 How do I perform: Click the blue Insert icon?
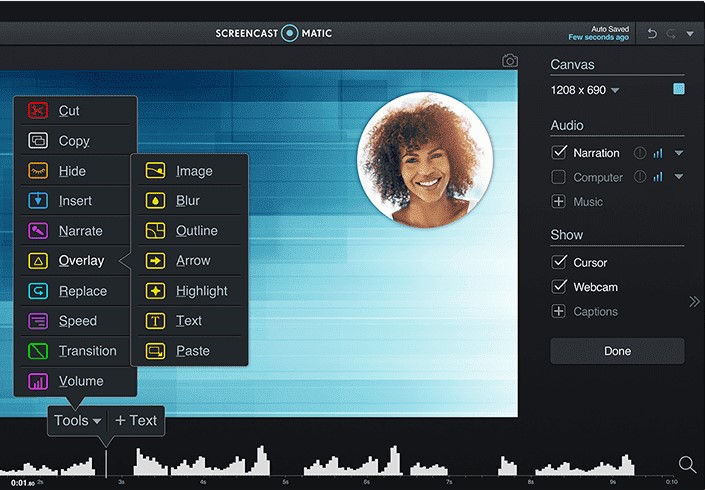(38, 200)
